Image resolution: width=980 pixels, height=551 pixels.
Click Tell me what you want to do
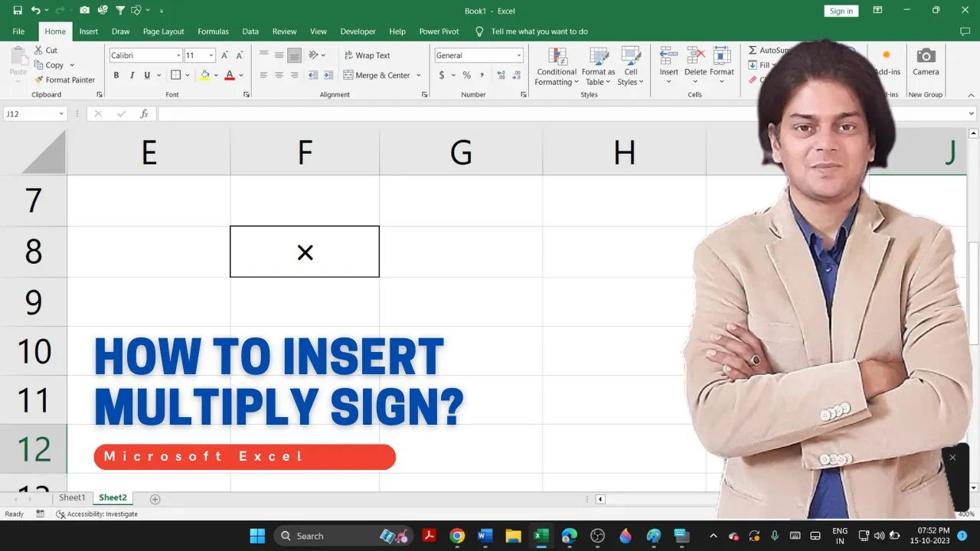tap(532, 31)
